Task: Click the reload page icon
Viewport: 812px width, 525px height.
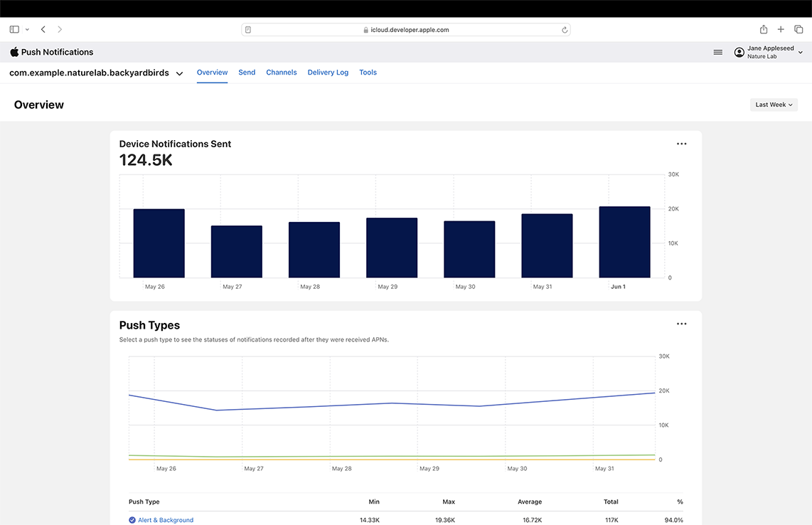Action: 565,30
